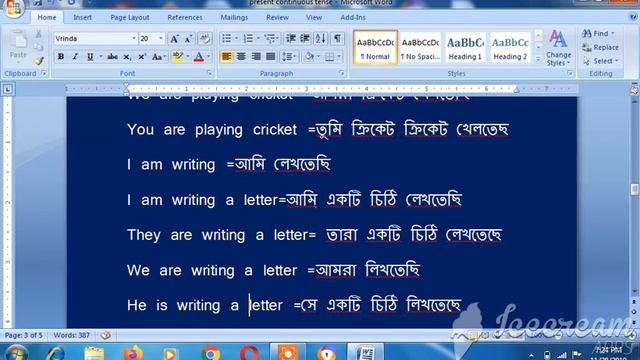Apply the red font color
This screenshot has width=640, height=360.
point(199,57)
